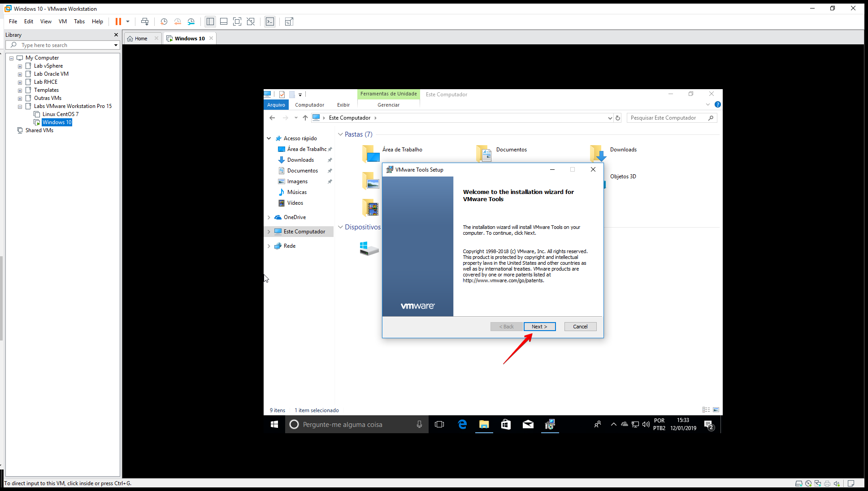Click the stretch guest display icon
The image size is (868, 491).
pyautogui.click(x=289, y=22)
